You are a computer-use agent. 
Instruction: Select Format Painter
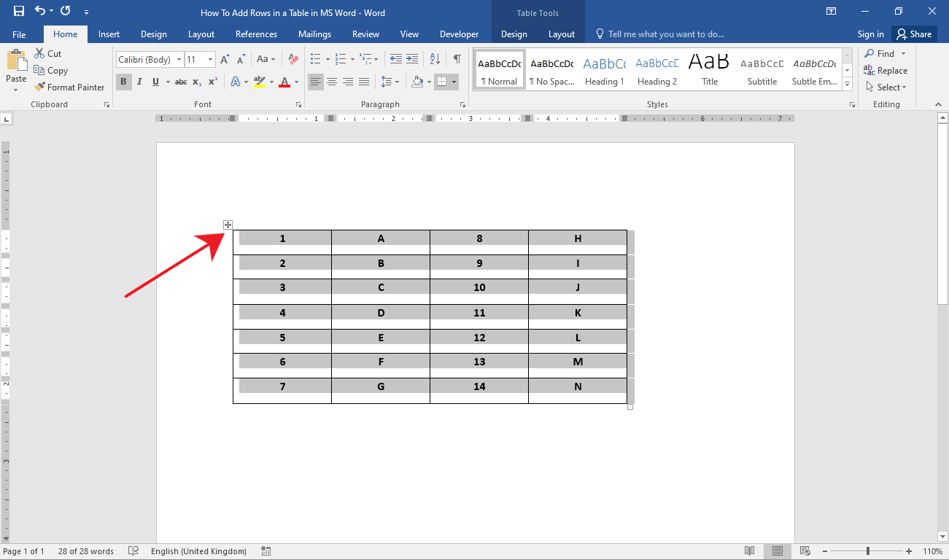(69, 87)
